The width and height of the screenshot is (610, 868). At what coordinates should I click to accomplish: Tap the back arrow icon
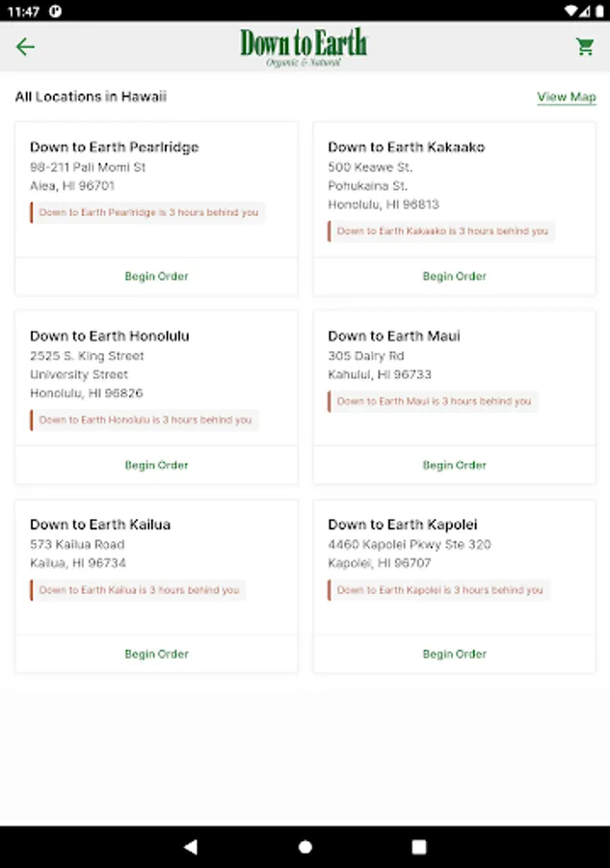click(25, 46)
